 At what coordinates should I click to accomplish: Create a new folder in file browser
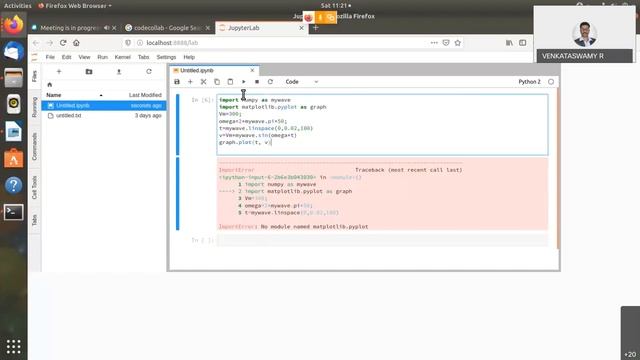click(89, 71)
